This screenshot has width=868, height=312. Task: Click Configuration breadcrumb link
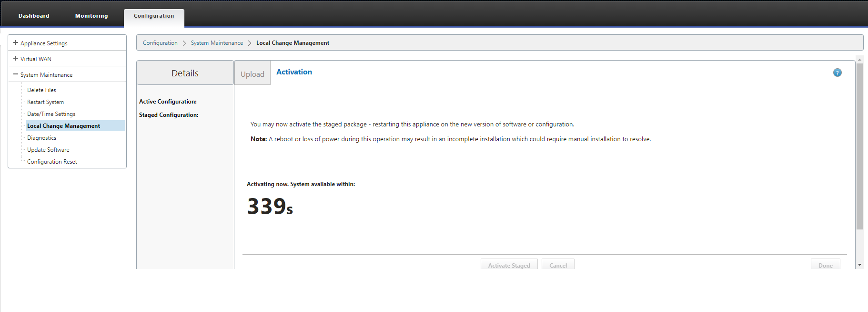pyautogui.click(x=160, y=43)
